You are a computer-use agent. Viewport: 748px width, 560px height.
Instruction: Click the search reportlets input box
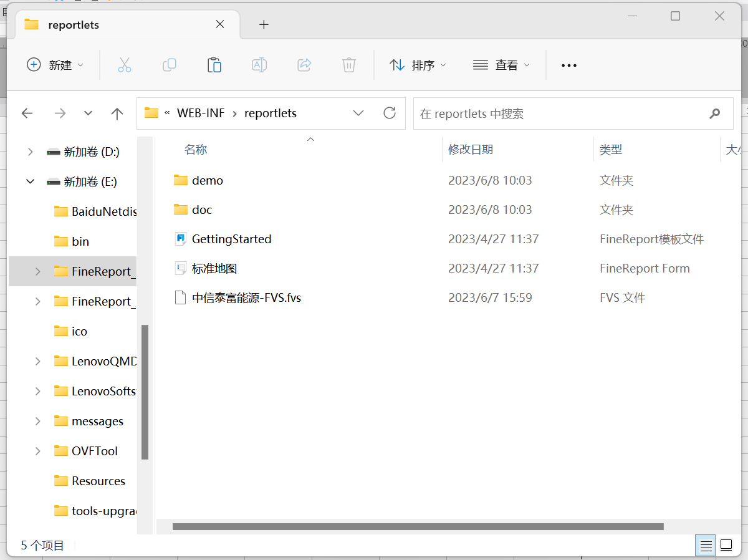click(x=561, y=113)
